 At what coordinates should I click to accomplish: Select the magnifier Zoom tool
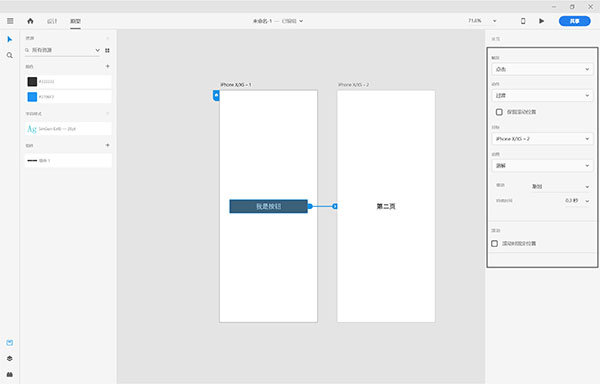[x=10, y=55]
